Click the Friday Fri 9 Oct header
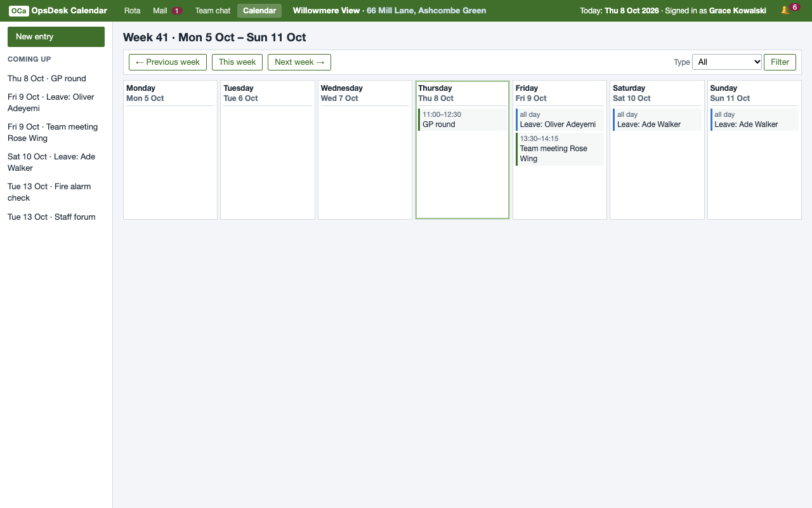This screenshot has height=508, width=812. coord(560,93)
